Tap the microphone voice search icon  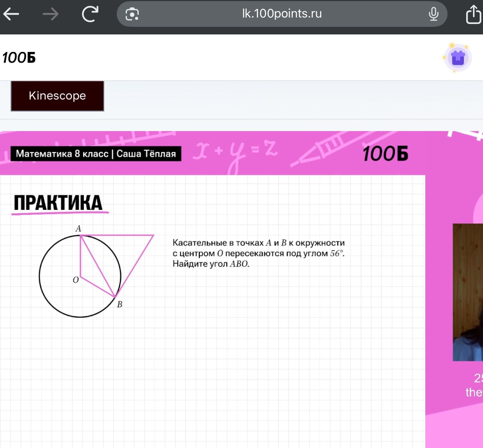click(434, 14)
